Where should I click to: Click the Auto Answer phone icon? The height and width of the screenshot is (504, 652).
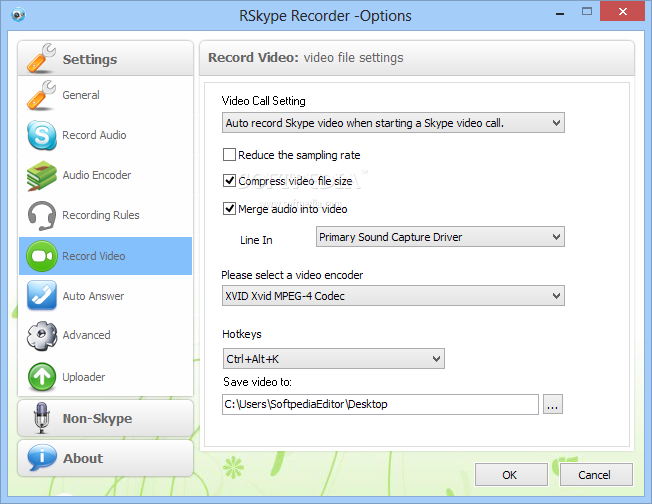42,295
